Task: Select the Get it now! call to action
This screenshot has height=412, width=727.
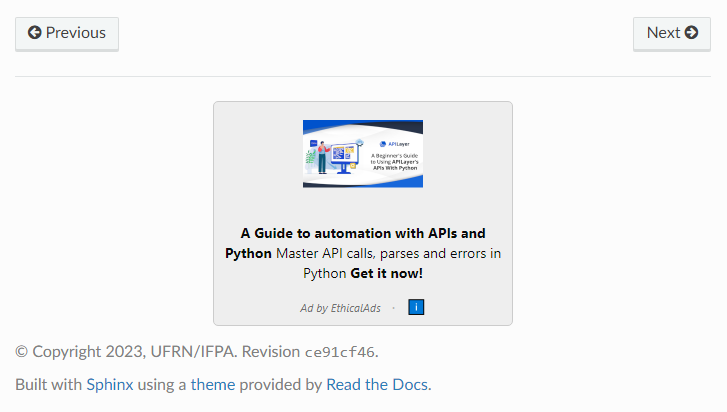Action: click(387, 273)
